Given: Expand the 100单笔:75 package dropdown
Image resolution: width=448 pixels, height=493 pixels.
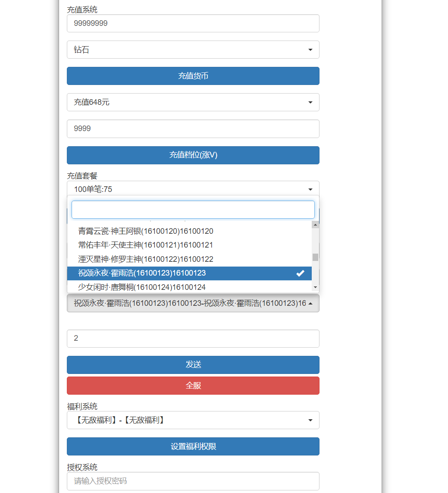Looking at the screenshot, I should tap(193, 189).
